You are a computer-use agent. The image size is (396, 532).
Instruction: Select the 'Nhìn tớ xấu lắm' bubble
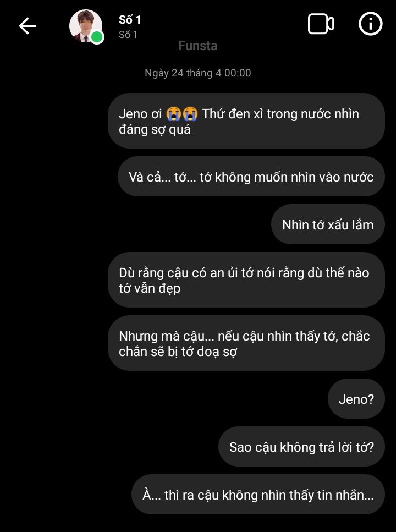328,224
